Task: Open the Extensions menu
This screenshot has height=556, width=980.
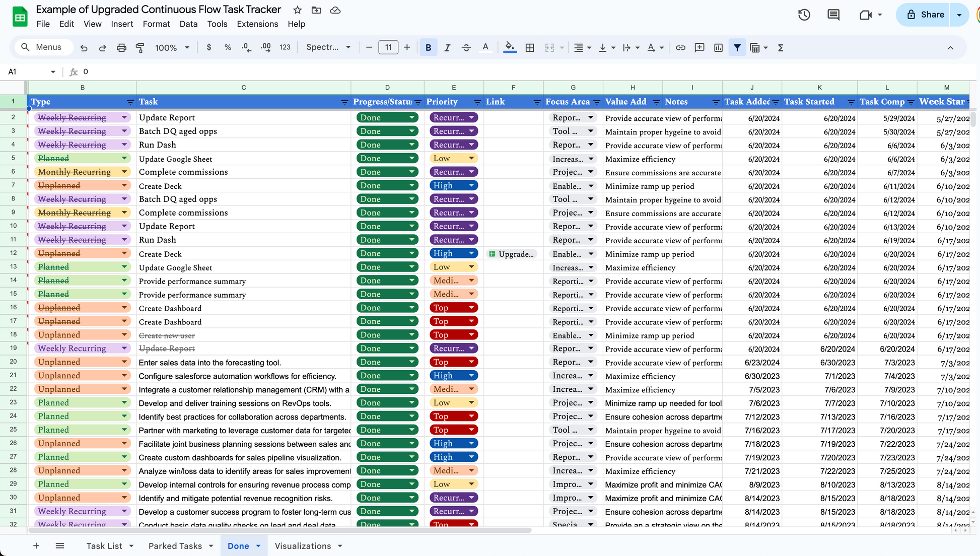Action: click(x=257, y=24)
